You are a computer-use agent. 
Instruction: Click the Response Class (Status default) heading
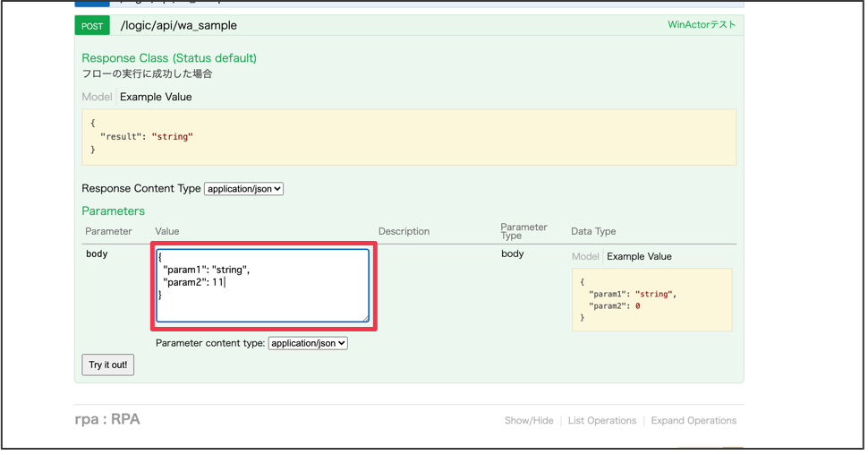tap(169, 58)
